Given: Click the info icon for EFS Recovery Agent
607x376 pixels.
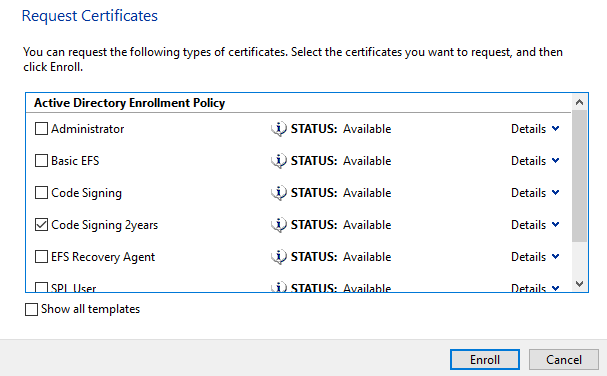Looking at the screenshot, I should click(x=279, y=257).
